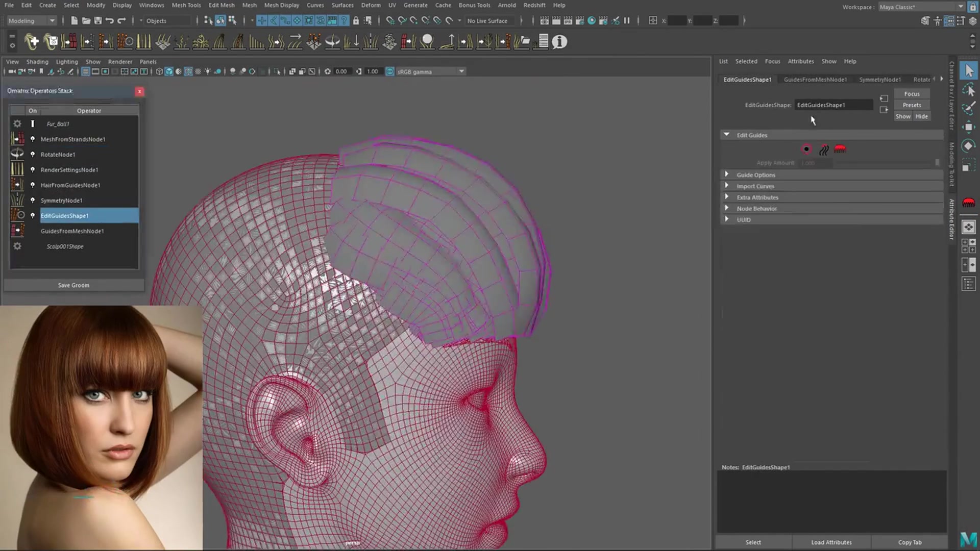
Task: Open the Mesh Display menu
Action: pyautogui.click(x=281, y=5)
